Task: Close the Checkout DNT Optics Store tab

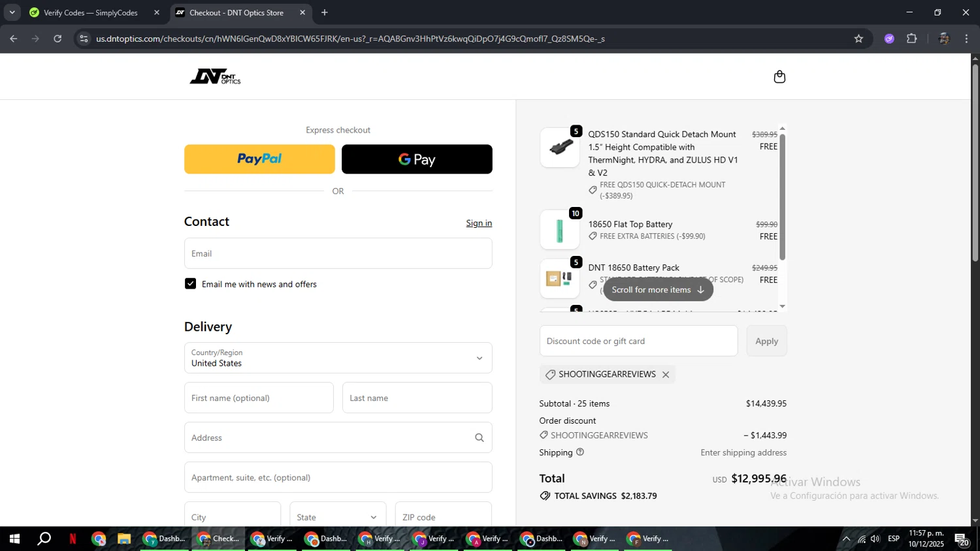Action: [302, 12]
